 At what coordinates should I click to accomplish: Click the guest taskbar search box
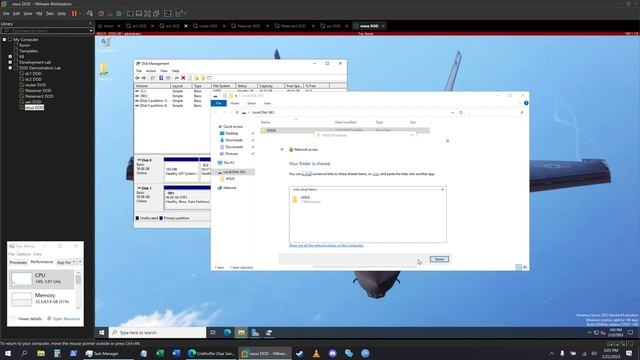coord(158,333)
